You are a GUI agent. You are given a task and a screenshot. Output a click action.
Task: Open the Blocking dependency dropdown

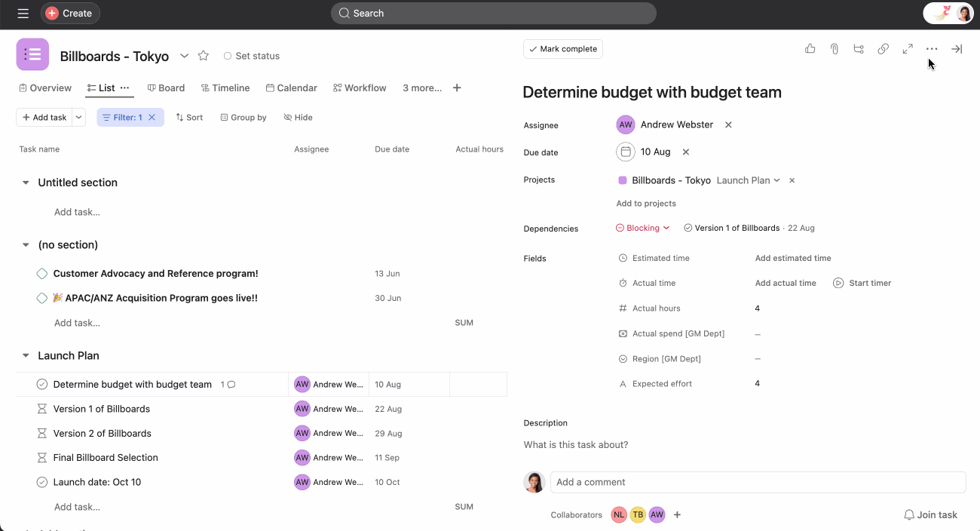[x=643, y=228]
